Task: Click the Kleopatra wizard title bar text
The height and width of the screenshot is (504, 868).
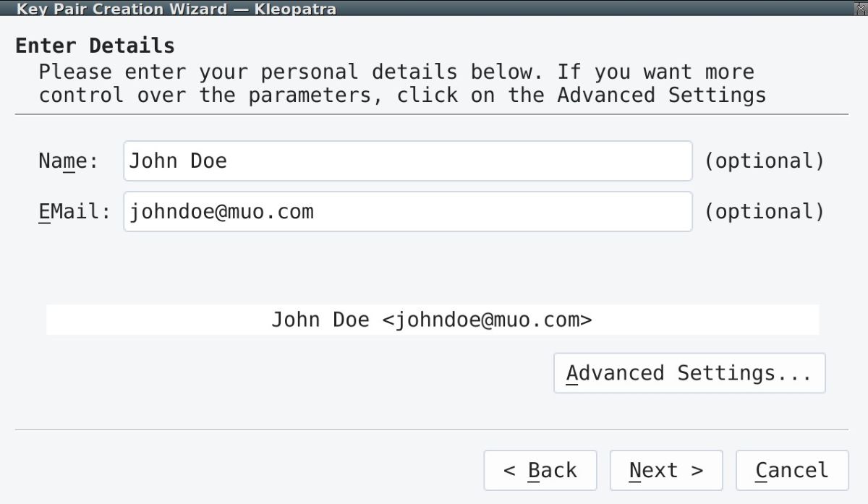Action: pyautogui.click(x=176, y=9)
